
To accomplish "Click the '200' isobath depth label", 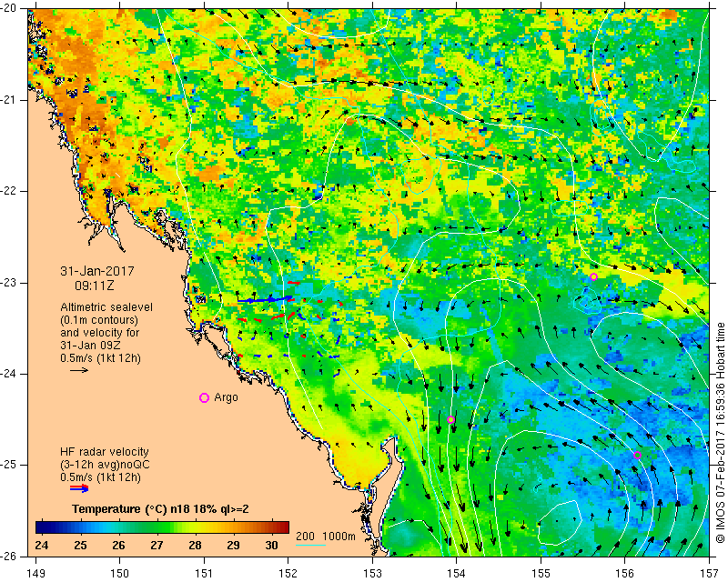I will click(306, 536).
